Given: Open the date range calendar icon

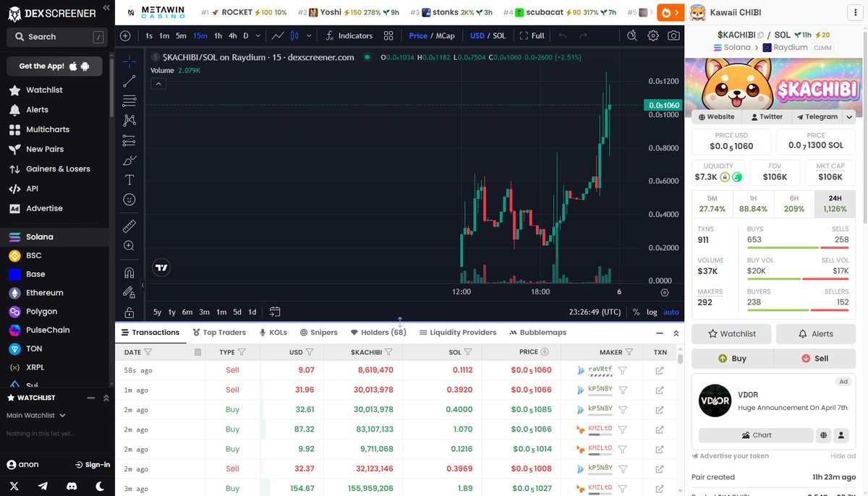Looking at the screenshot, I should point(275,312).
